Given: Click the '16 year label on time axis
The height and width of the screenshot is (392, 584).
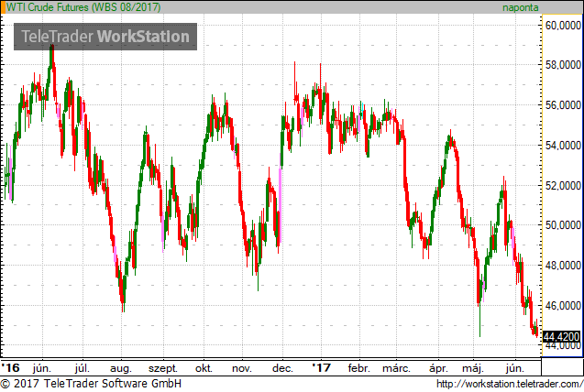Looking at the screenshot, I should click(x=10, y=368).
